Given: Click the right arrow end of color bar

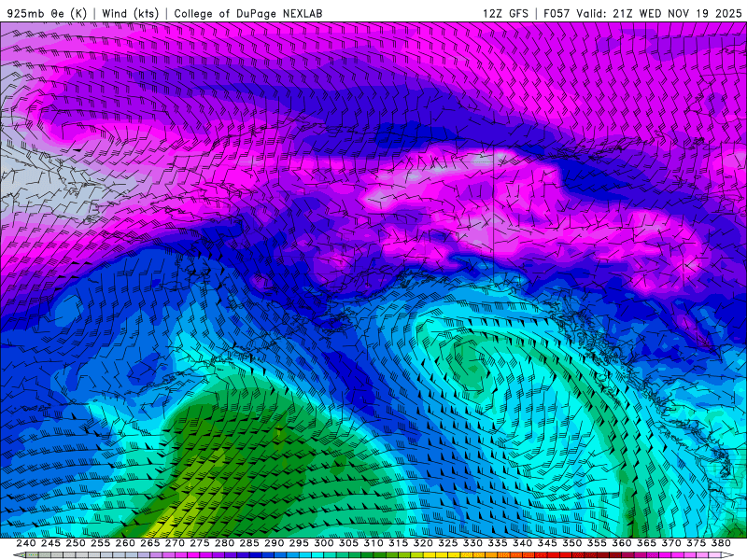Looking at the screenshot, I should click(728, 554).
